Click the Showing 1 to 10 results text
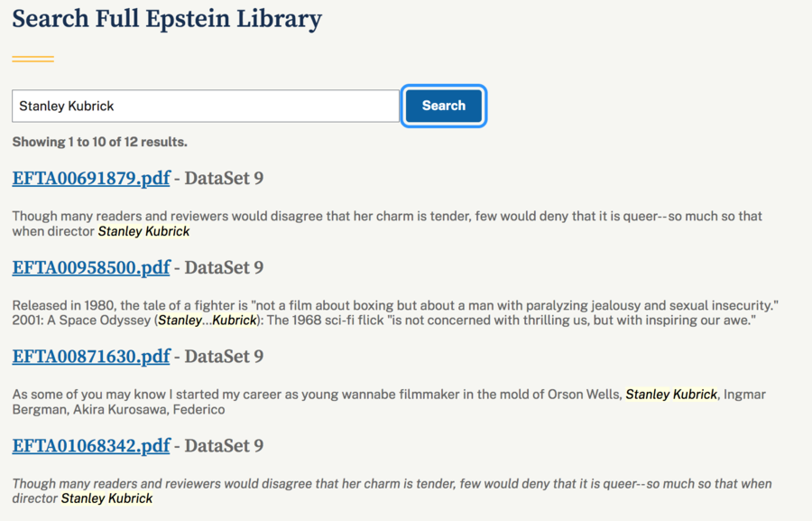812x521 pixels. (x=99, y=142)
